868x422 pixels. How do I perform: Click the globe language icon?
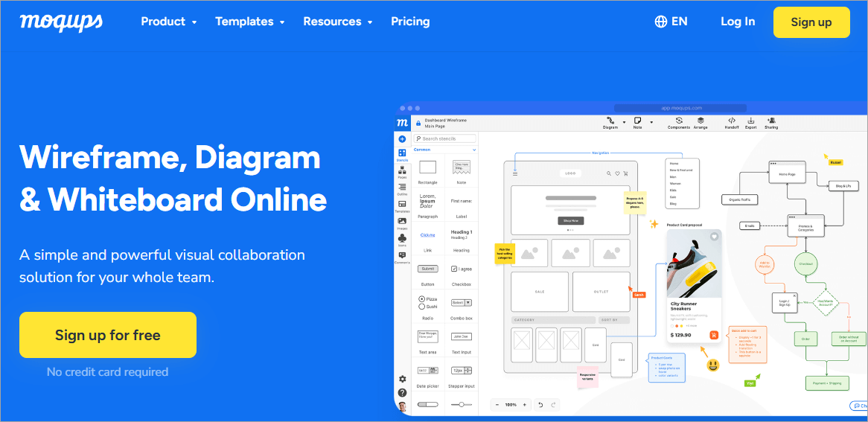(660, 22)
